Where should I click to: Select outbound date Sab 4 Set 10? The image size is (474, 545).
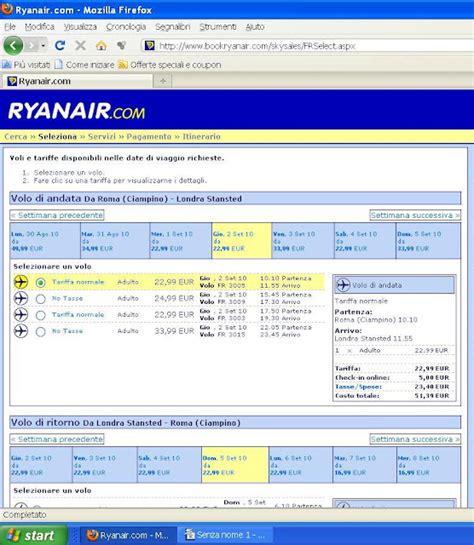coord(365,241)
